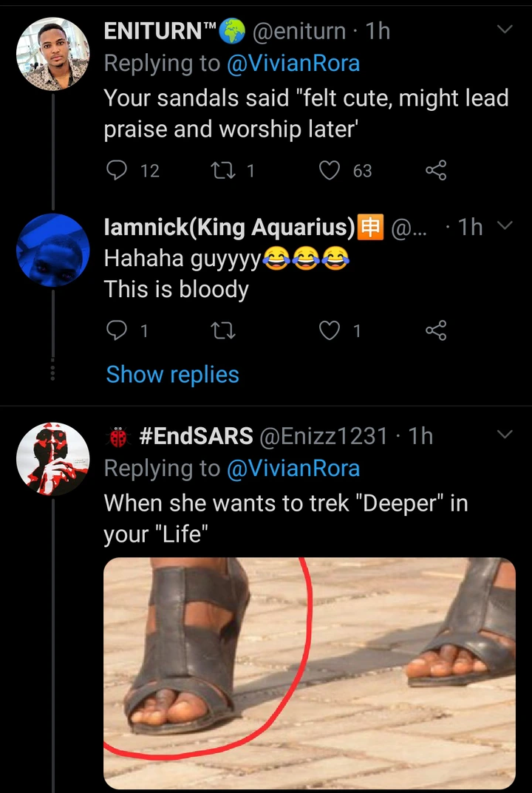
Task: Share Iamnick's "This is bloody" tweet
Action: click(x=436, y=331)
